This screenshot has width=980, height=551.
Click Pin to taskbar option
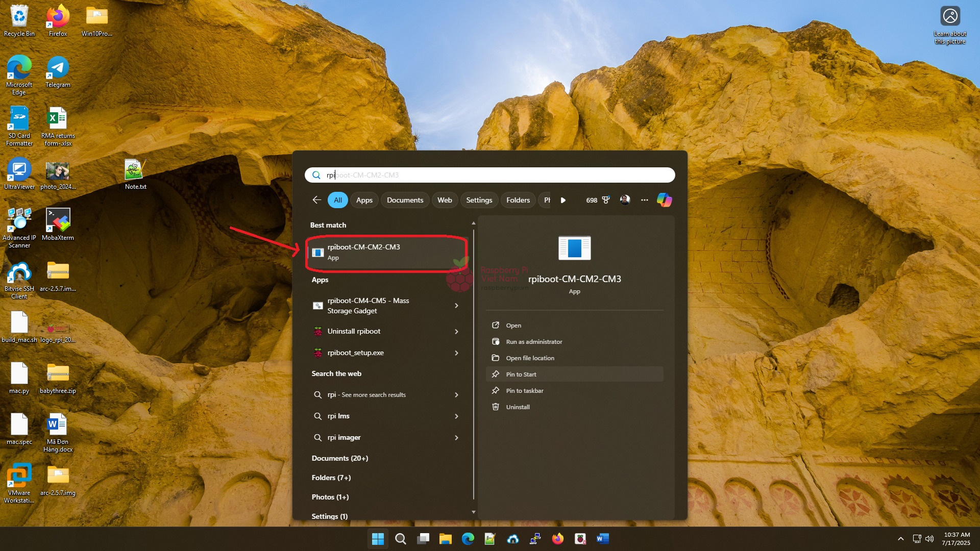[524, 391]
